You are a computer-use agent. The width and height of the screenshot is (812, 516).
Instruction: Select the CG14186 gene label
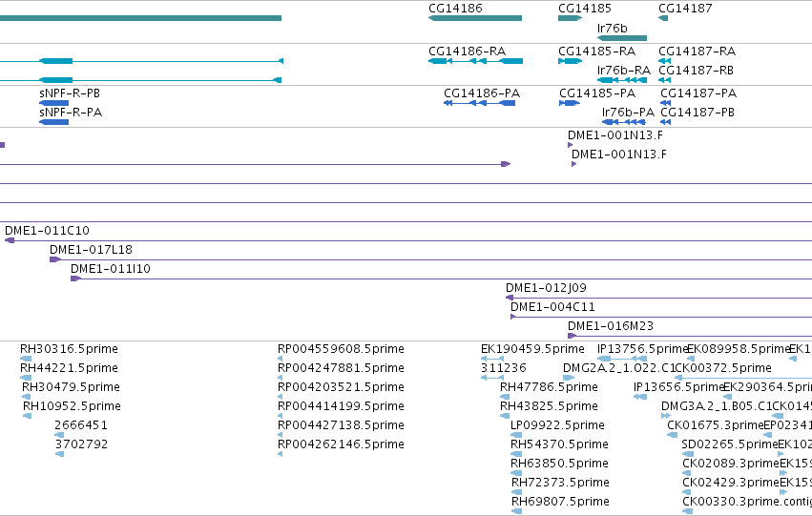(455, 9)
